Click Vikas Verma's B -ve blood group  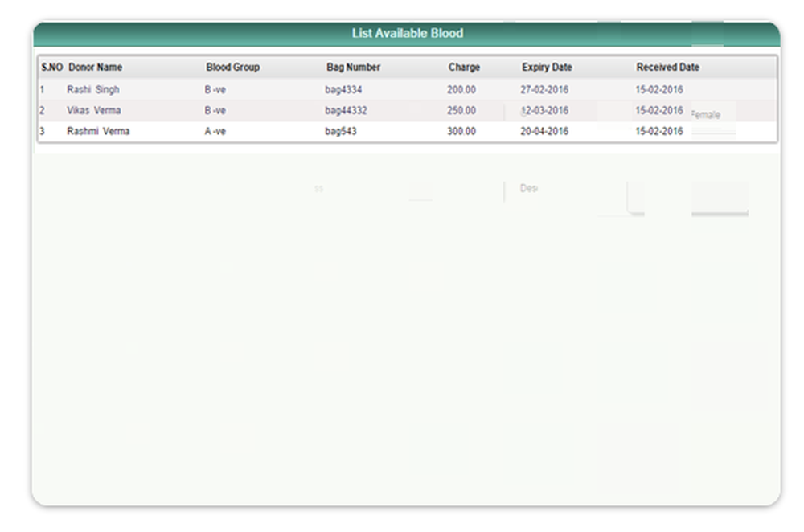tap(215, 110)
